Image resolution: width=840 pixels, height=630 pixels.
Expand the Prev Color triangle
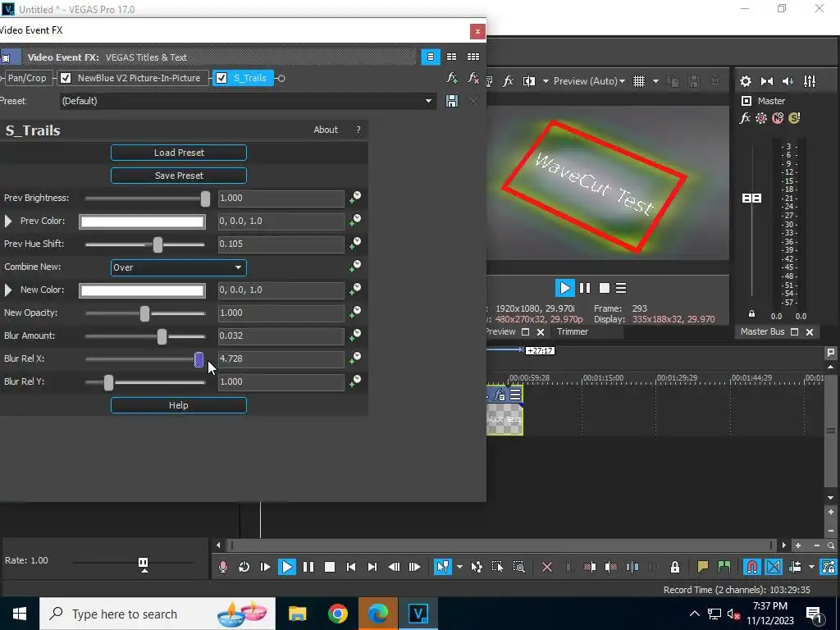click(8, 221)
